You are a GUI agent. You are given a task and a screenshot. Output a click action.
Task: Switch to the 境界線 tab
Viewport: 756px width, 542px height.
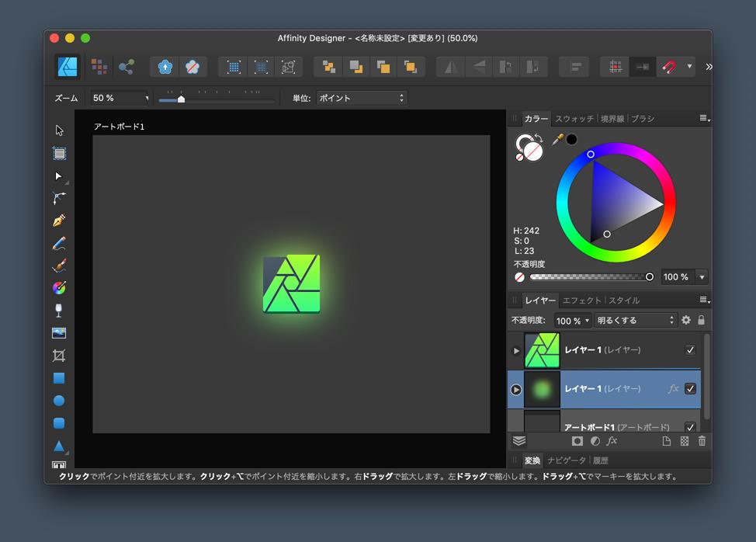pyautogui.click(x=612, y=119)
